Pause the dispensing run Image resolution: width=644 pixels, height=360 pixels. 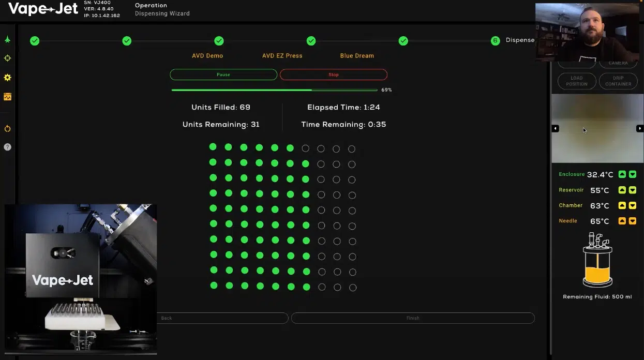coord(223,74)
